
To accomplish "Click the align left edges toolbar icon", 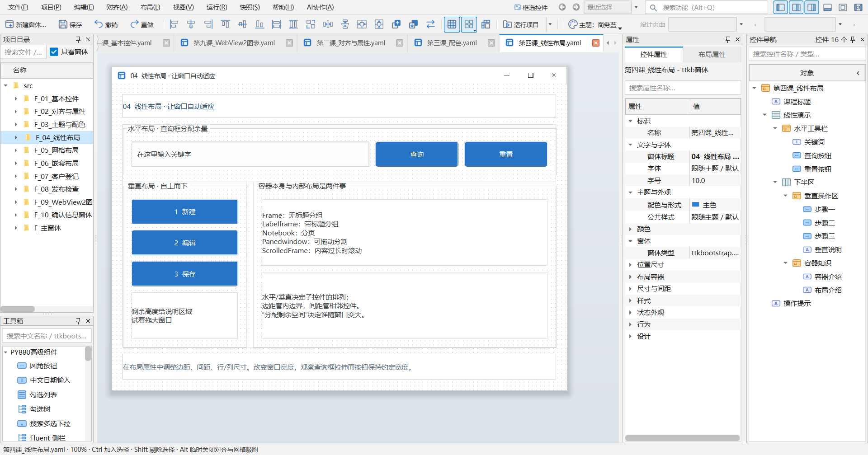I will click(174, 24).
